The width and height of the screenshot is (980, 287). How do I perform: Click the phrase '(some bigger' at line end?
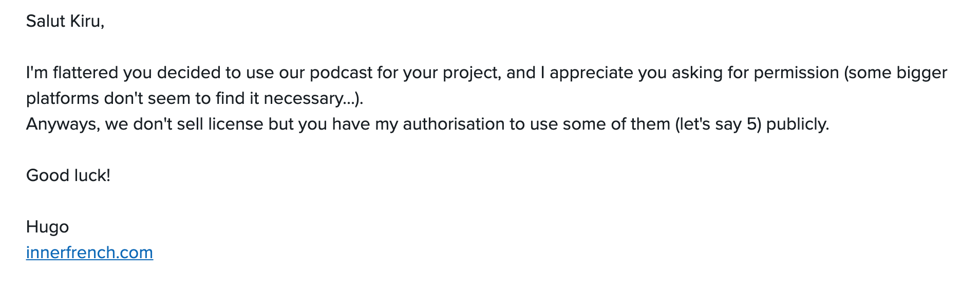click(896, 73)
